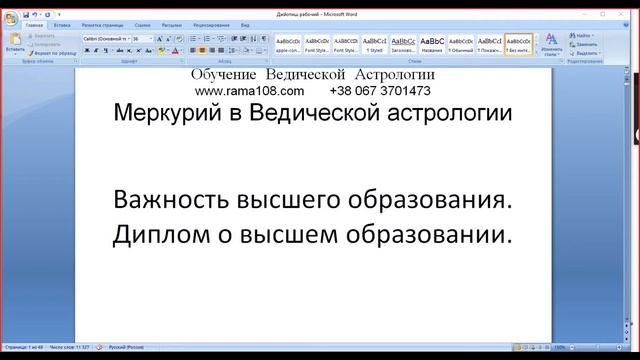Open the Paragraph dialog launcher
This screenshot has height=360, width=640.
(267, 61)
